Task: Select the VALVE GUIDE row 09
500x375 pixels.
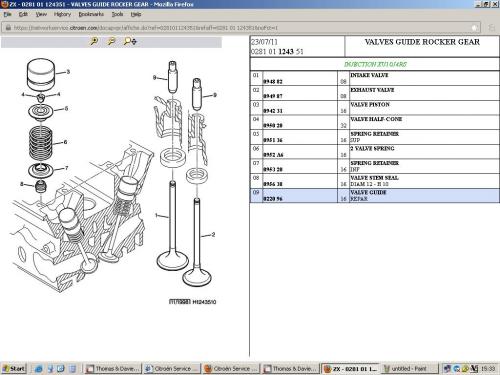Action: pyautogui.click(x=375, y=195)
